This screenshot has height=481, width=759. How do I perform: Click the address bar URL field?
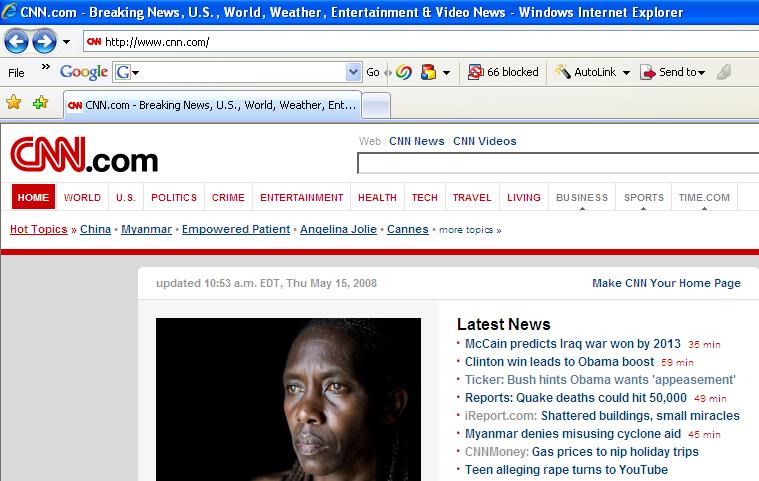pos(420,42)
